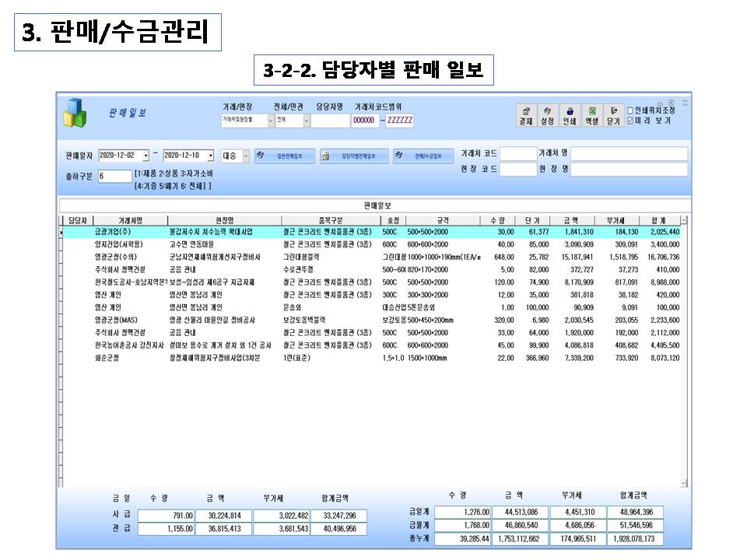Click the 결재 (approval) toolbar icon
Screen dimensions: 747x560
526,115
